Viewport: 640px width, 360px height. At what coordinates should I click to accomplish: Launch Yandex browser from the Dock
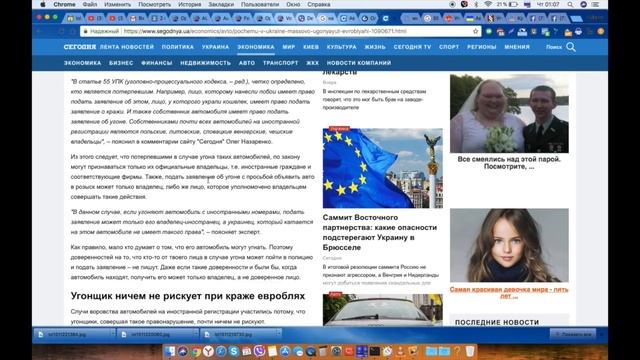(208, 351)
